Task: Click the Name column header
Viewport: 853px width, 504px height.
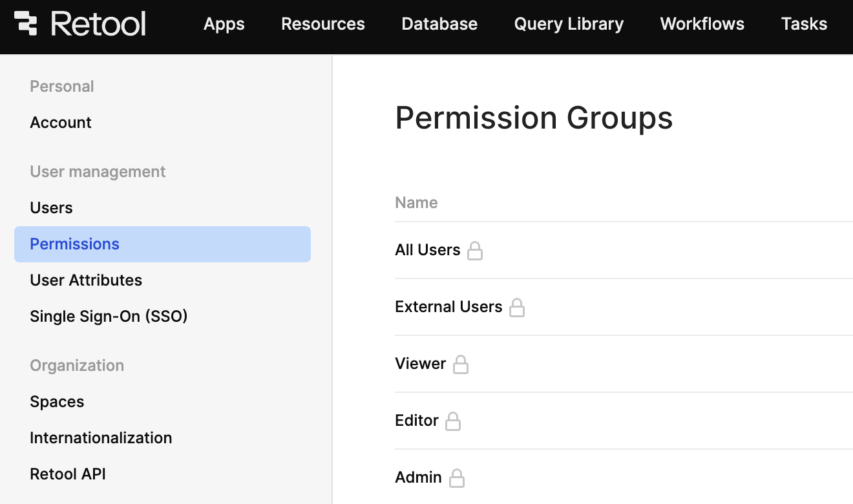Action: [416, 202]
